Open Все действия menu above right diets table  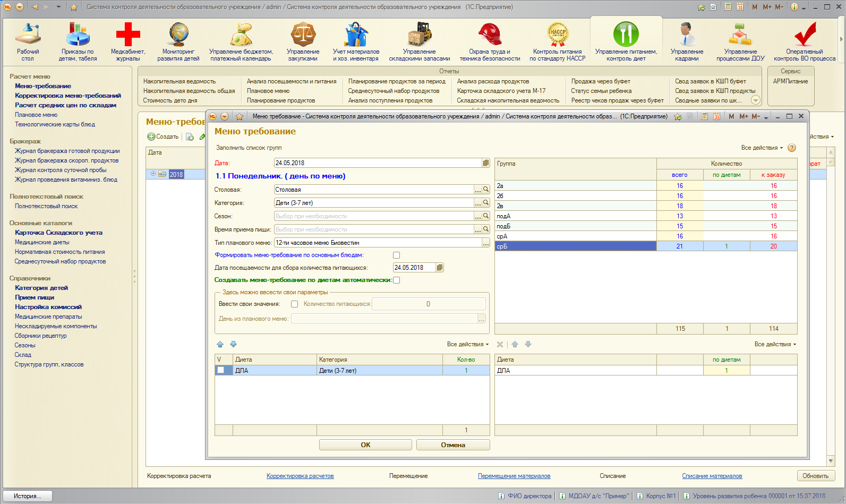775,344
